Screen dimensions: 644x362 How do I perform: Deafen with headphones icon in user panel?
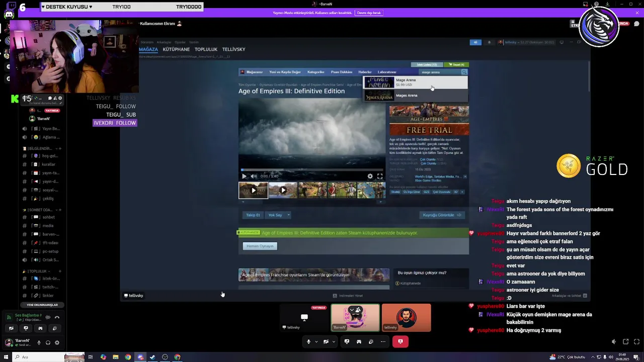click(x=48, y=343)
